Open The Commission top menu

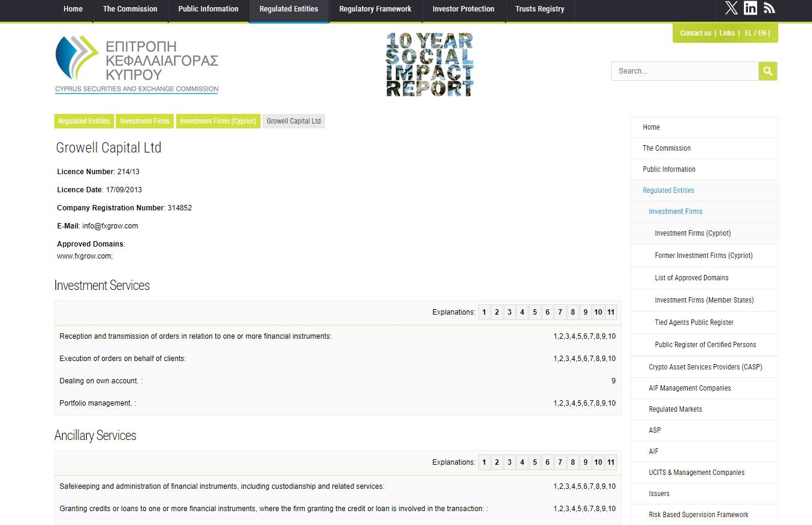[x=130, y=9]
